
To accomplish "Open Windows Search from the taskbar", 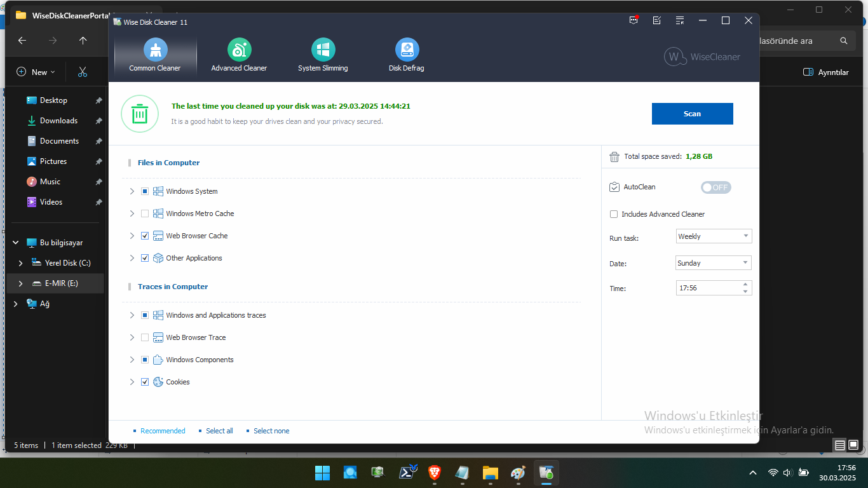I will tap(350, 473).
